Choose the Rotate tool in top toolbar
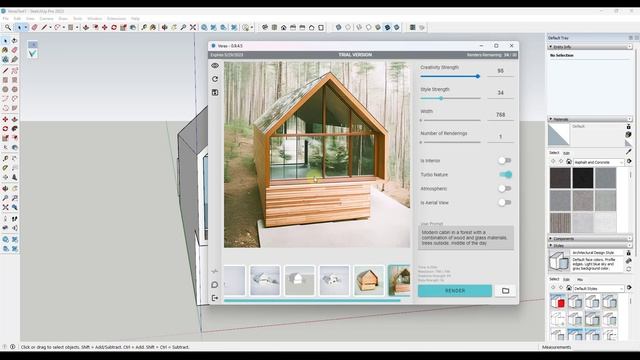 [x=114, y=27]
